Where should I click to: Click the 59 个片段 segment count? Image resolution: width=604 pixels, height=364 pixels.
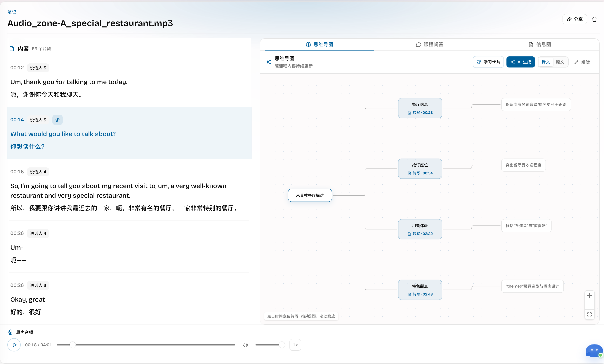[41, 48]
